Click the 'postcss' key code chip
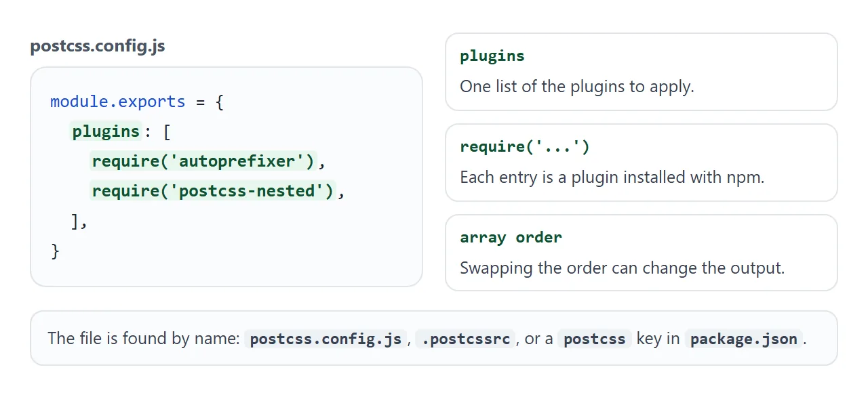This screenshot has width=868, height=401. click(595, 339)
